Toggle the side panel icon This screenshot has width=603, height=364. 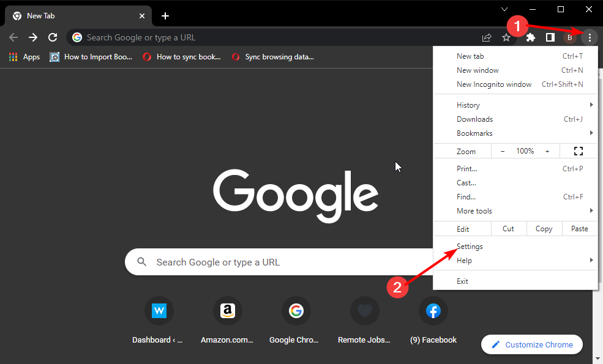[550, 37]
